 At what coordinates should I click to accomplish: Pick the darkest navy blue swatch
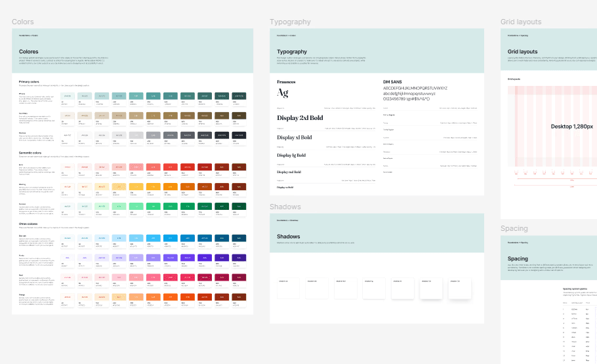pyautogui.click(x=239, y=238)
